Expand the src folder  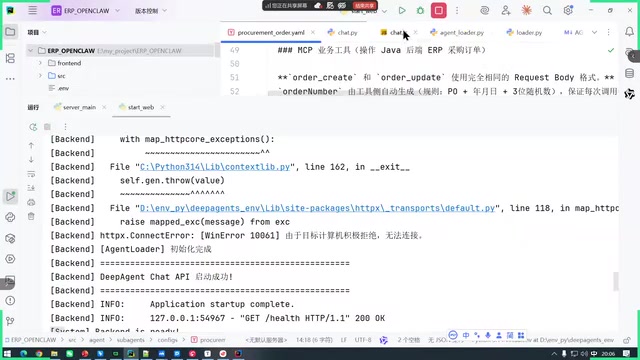40,76
